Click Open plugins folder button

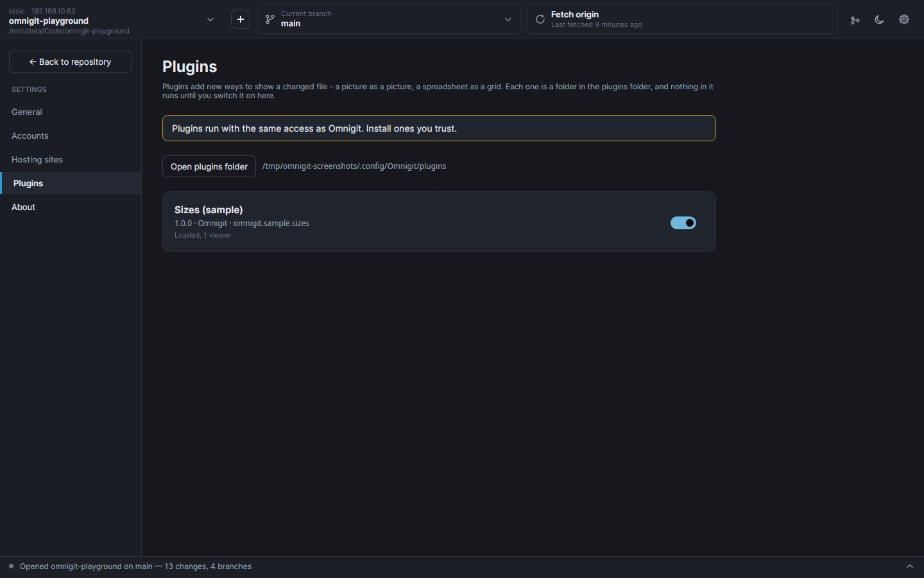tap(209, 166)
